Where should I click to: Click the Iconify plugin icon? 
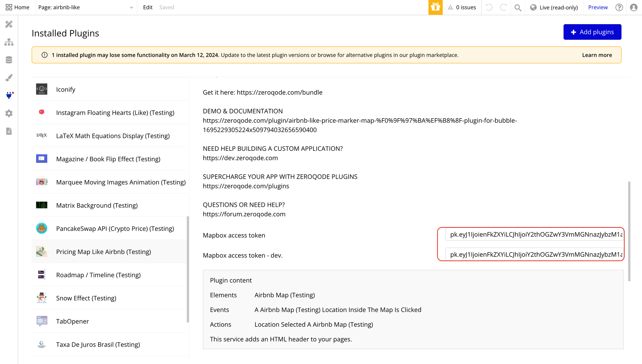pos(41,89)
